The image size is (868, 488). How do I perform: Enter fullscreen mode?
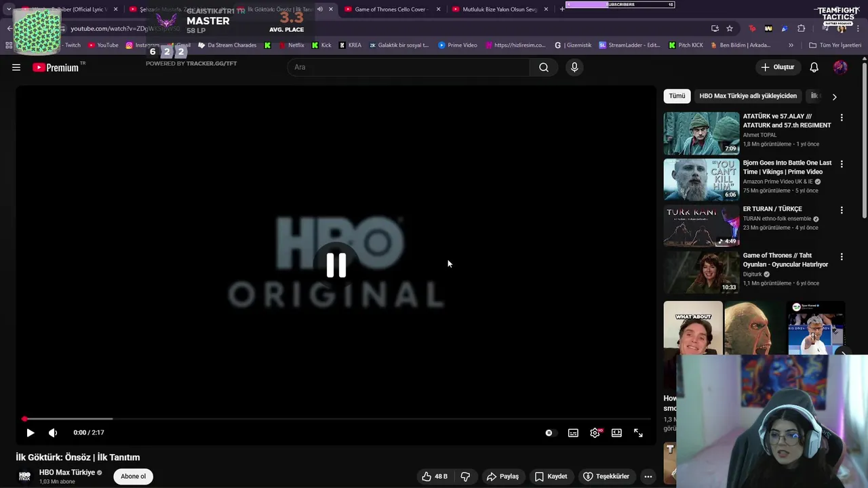coord(638,432)
